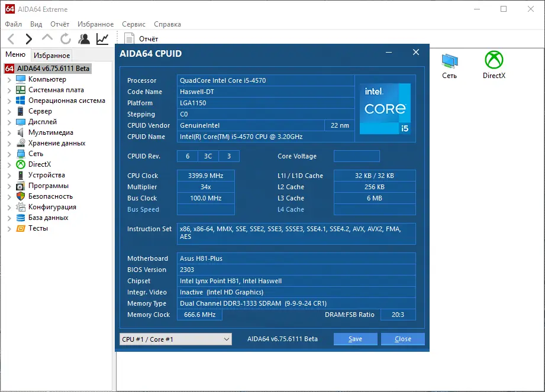Click the Memory Clock 666.6 MHz value
The image size is (545, 392).
point(199,315)
